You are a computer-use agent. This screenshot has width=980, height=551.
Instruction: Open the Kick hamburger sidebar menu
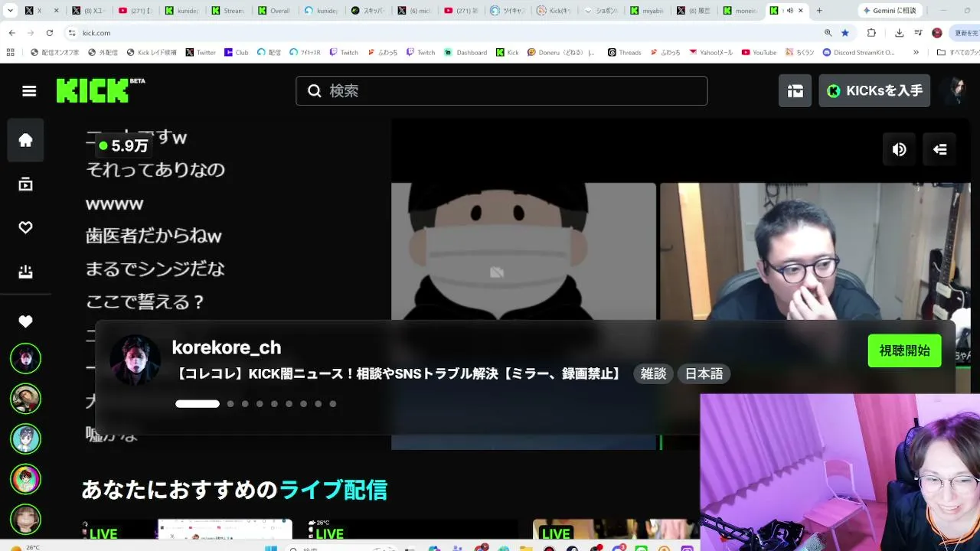[29, 91]
